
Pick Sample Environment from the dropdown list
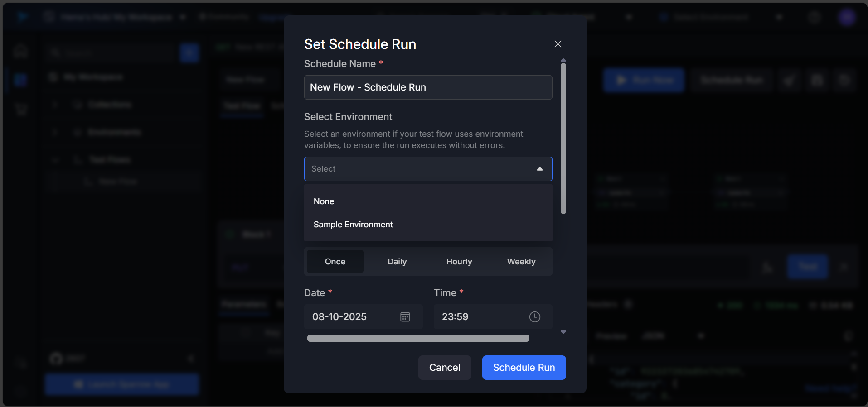353,225
